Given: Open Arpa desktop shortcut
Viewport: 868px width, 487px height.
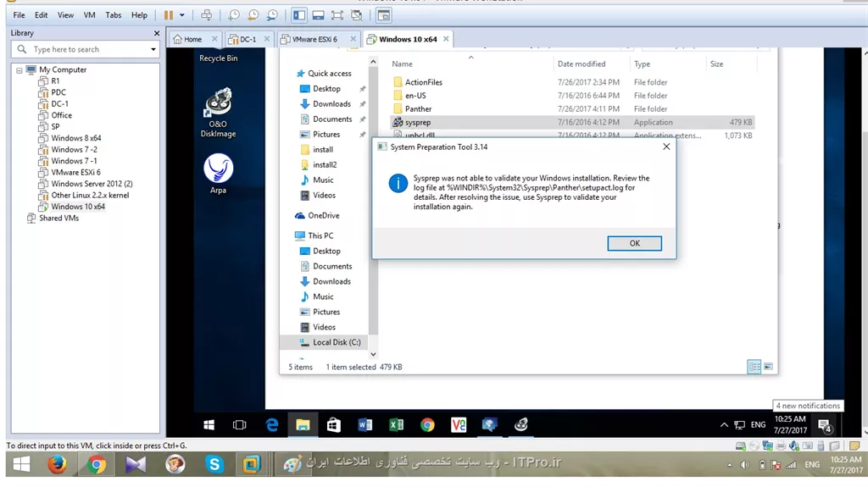Looking at the screenshot, I should (218, 174).
